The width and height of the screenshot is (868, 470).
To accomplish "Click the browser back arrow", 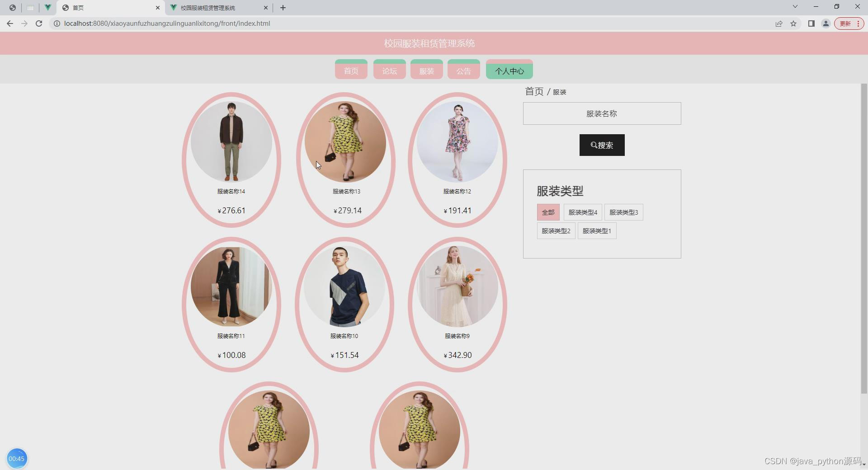I will click(10, 23).
